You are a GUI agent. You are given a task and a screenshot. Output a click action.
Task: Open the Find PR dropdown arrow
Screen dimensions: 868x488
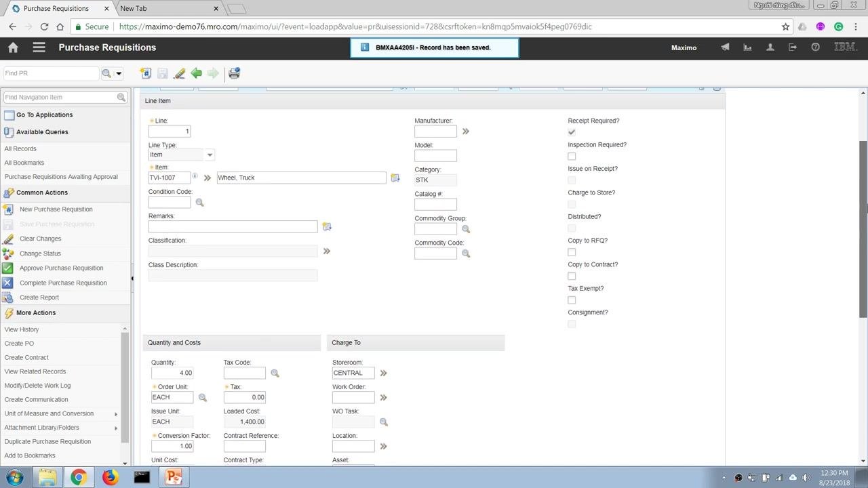tap(119, 73)
